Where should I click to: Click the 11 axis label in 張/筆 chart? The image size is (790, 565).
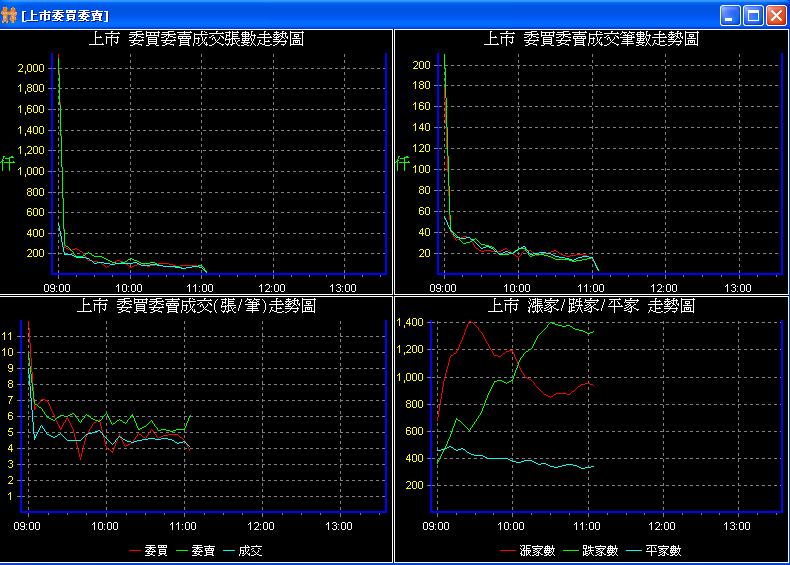point(7,336)
